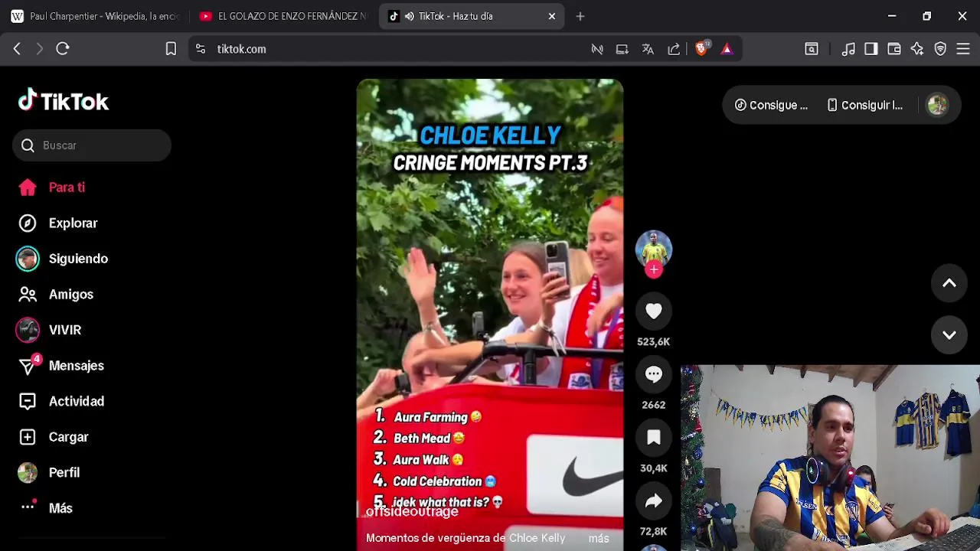The width and height of the screenshot is (980, 551).
Task: Open the profile avatar at top right
Action: pos(937,105)
